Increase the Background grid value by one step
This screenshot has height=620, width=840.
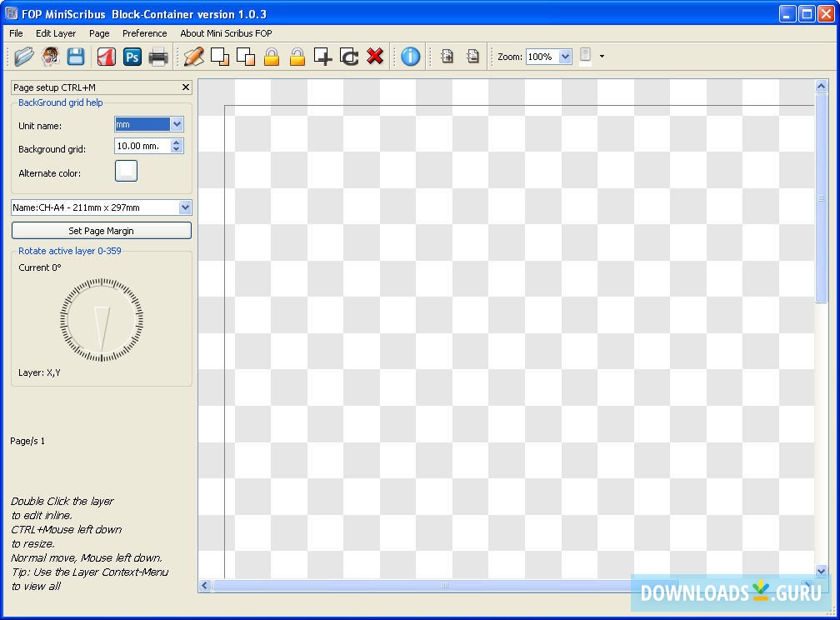click(x=176, y=142)
